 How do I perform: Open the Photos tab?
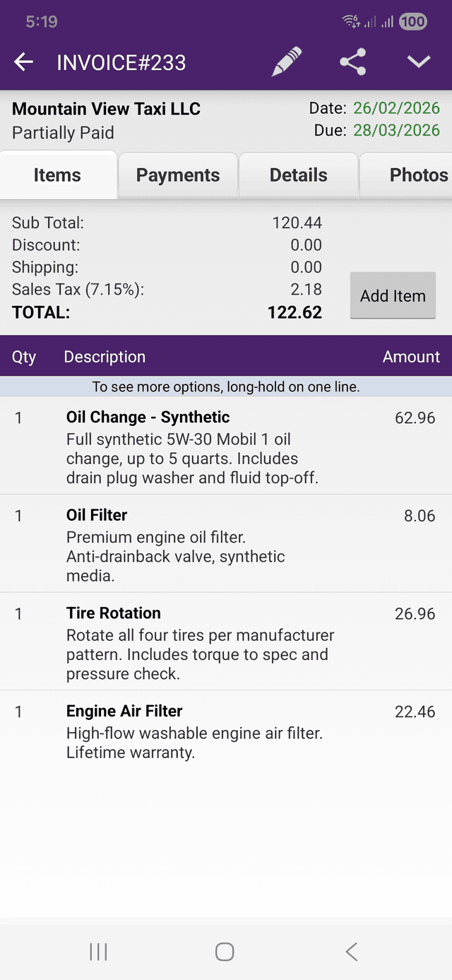click(x=418, y=175)
